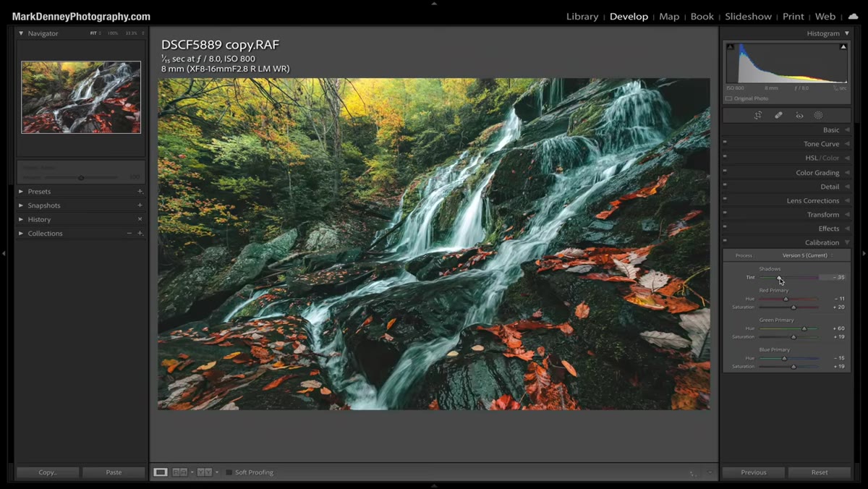Switch to the Web module
The image size is (868, 489).
(x=825, y=16)
